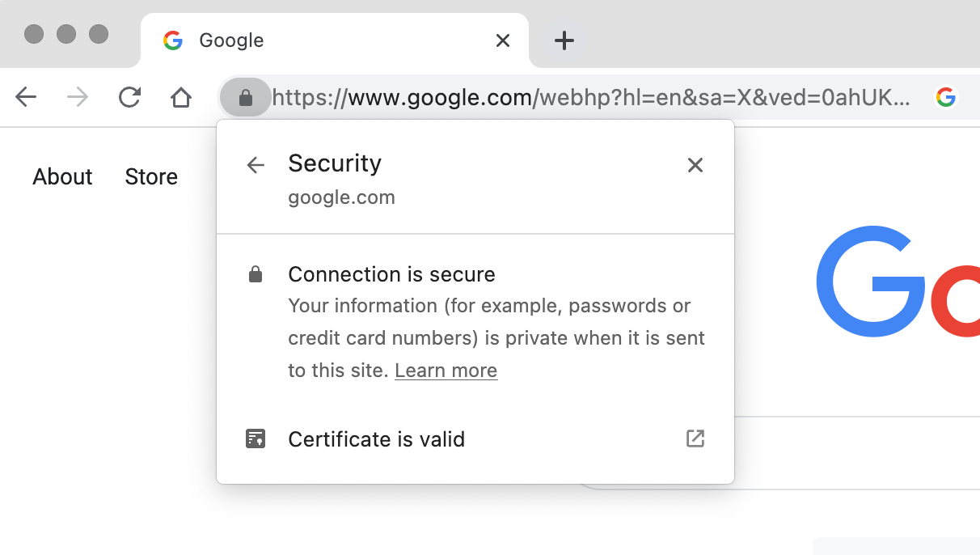Click the Google logo on the page
This screenshot has height=555, width=980.
coord(889,282)
